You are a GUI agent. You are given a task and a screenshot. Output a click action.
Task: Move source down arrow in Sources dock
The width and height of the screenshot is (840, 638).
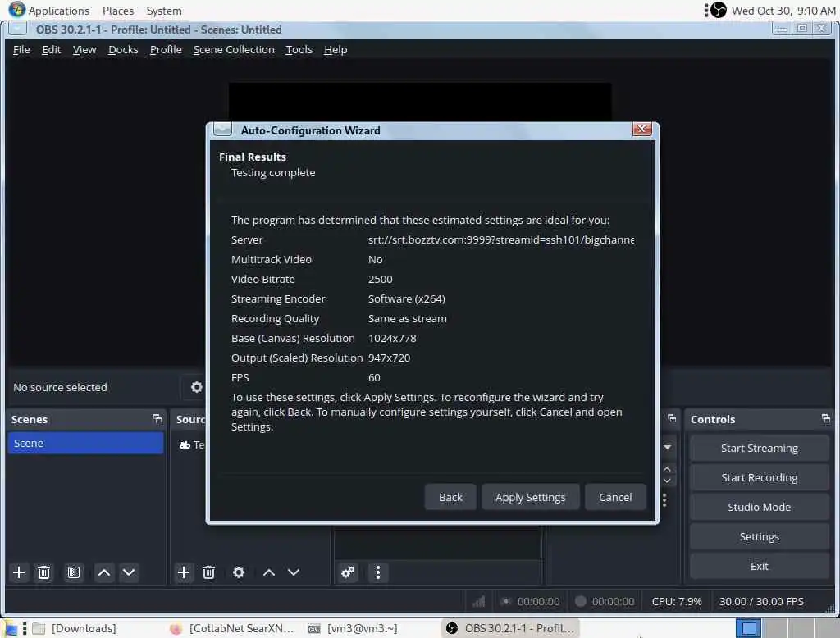click(294, 572)
